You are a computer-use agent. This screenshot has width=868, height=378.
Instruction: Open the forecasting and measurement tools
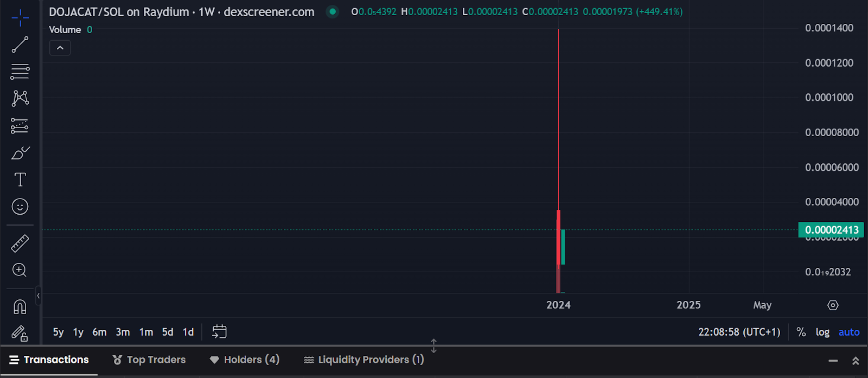click(x=20, y=126)
